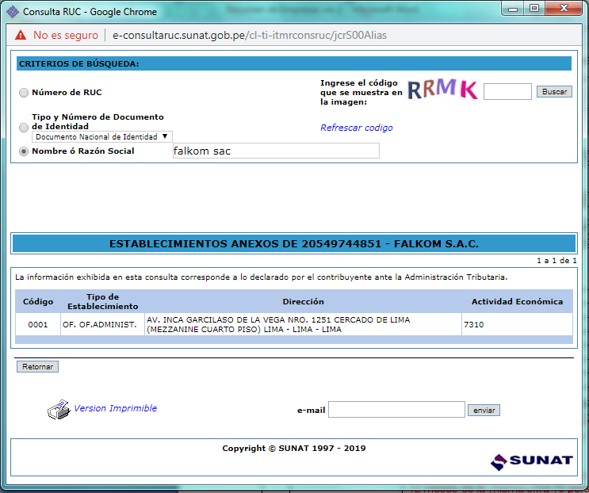Click the Retornar button
Image resolution: width=589 pixels, height=493 pixels.
coord(38,367)
